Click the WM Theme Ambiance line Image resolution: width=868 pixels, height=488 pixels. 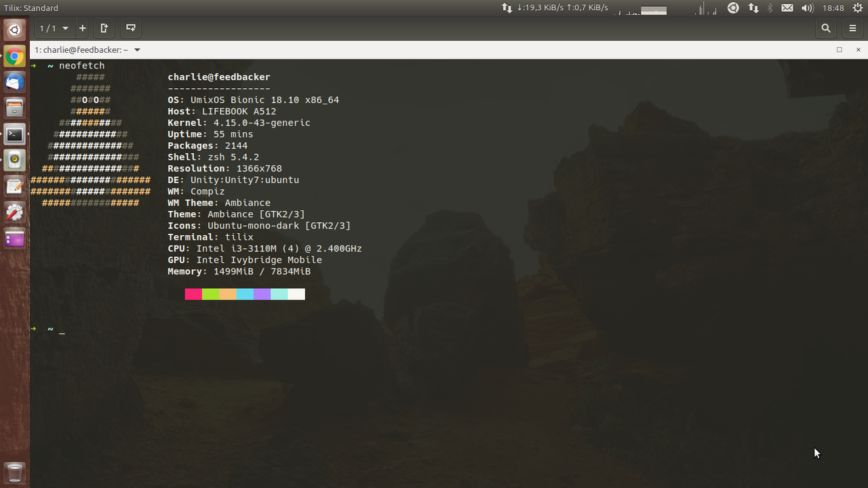point(219,203)
